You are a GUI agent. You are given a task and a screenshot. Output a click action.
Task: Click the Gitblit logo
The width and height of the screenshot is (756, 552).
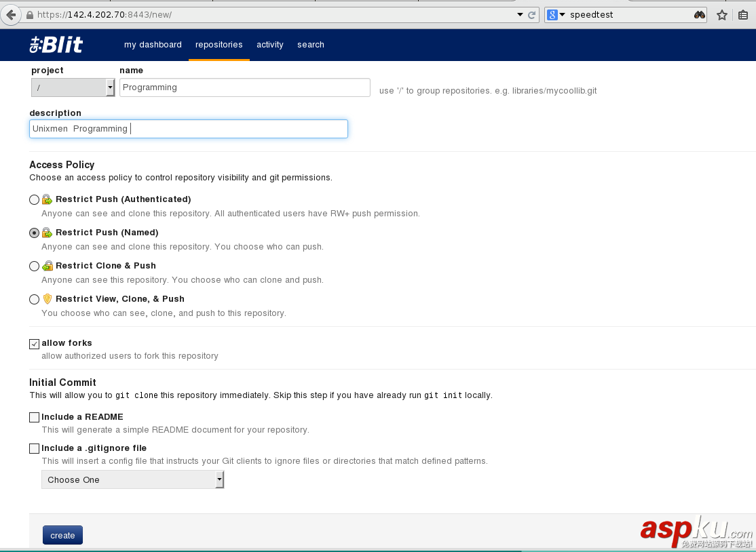56,45
